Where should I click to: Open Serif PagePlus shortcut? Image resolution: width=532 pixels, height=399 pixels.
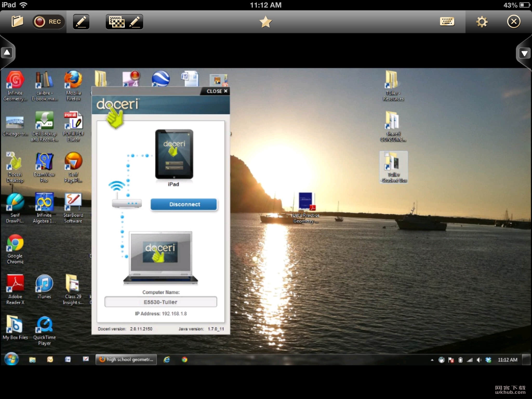73,168
